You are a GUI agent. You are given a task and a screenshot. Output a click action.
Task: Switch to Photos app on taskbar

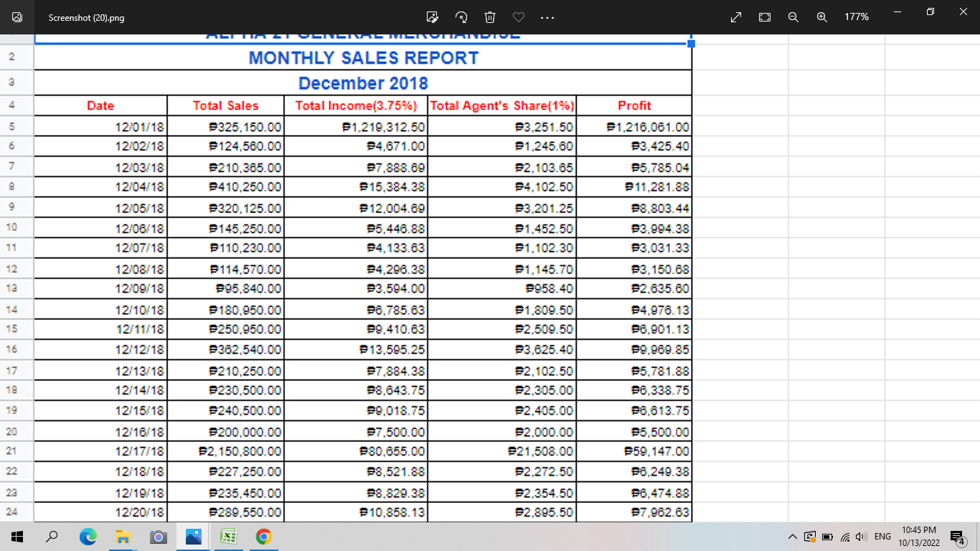click(193, 537)
